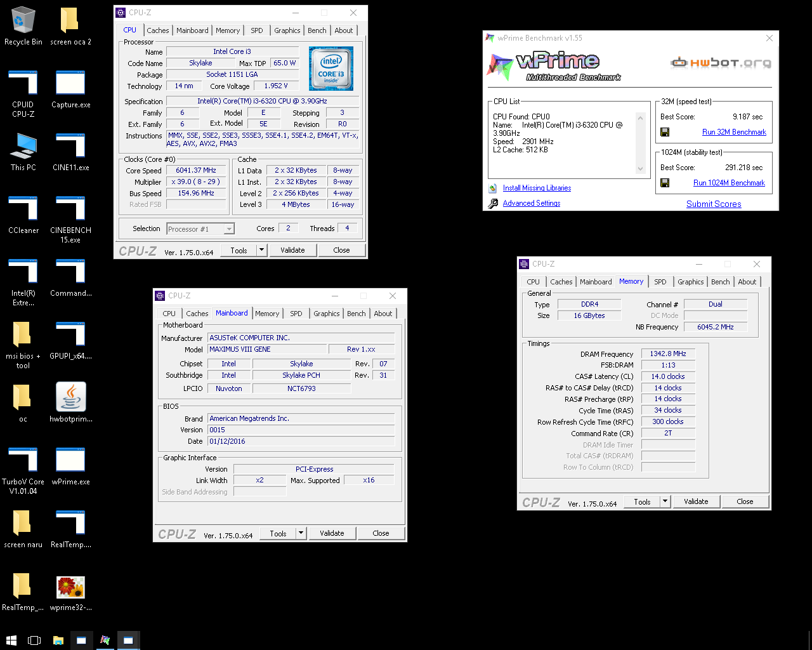The height and width of the screenshot is (650, 812).
Task: Open TurboV Core V1.01.04 shortcut
Action: coord(23,471)
